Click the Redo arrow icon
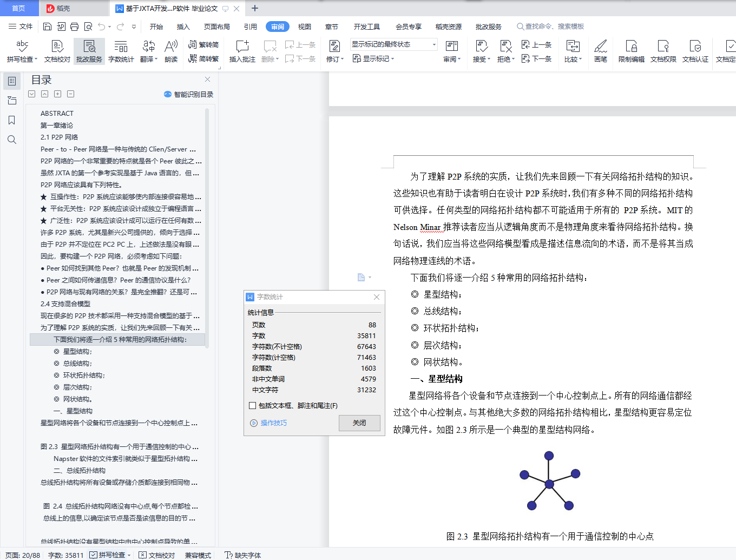Viewport: 736px width, 560px height. point(120,27)
